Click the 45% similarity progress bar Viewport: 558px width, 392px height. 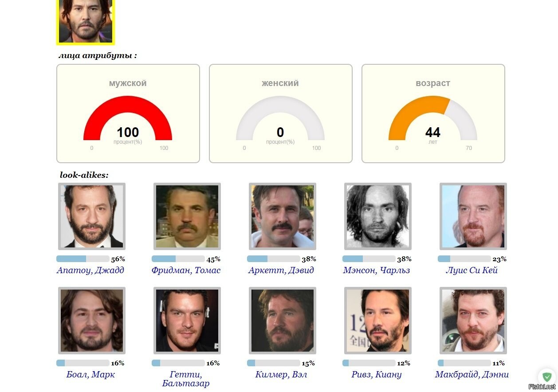(x=178, y=259)
